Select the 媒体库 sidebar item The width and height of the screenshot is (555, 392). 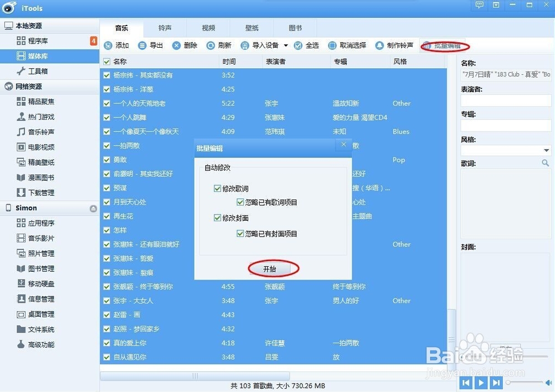tap(49, 56)
